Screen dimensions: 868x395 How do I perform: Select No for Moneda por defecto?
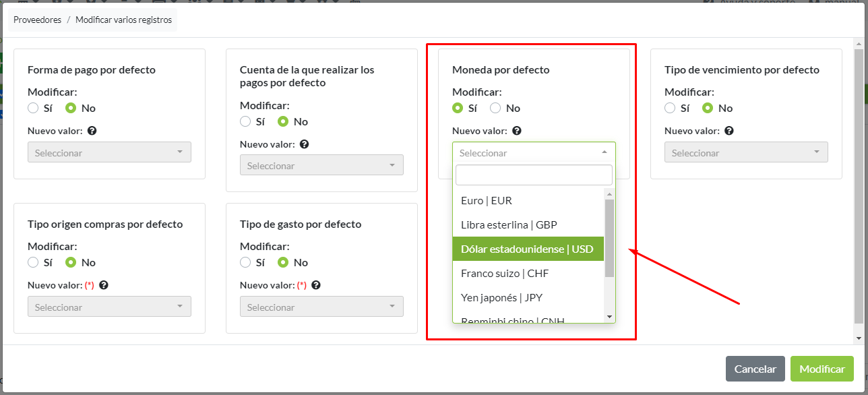[x=495, y=108]
